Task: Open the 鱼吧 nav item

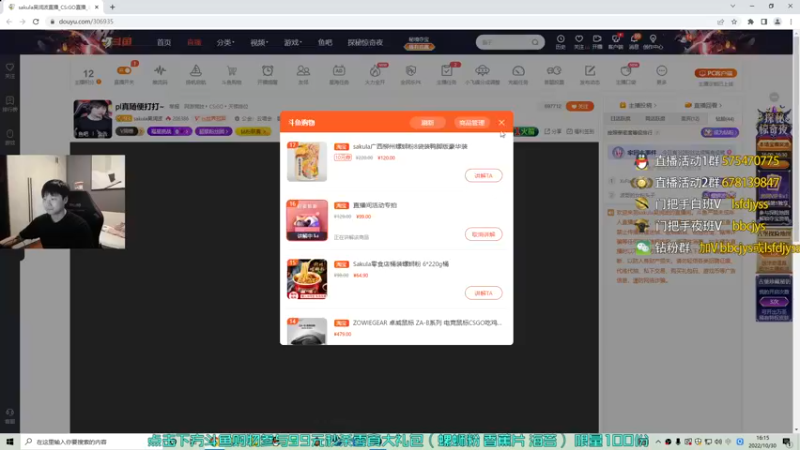Action: tap(325, 42)
